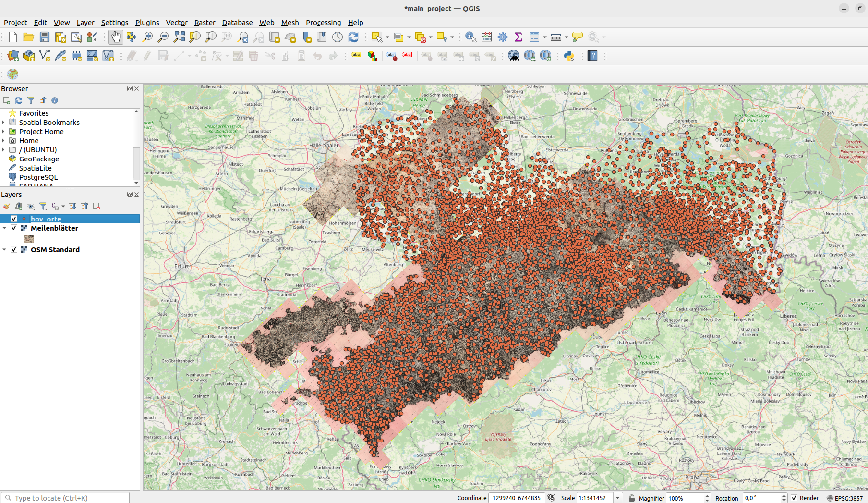Open the Data Source Manager
The height and width of the screenshot is (503, 868).
[x=12, y=56]
